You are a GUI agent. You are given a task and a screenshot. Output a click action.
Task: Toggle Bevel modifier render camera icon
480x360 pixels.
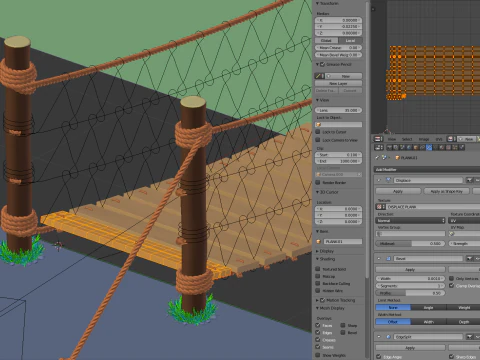coord(469,258)
